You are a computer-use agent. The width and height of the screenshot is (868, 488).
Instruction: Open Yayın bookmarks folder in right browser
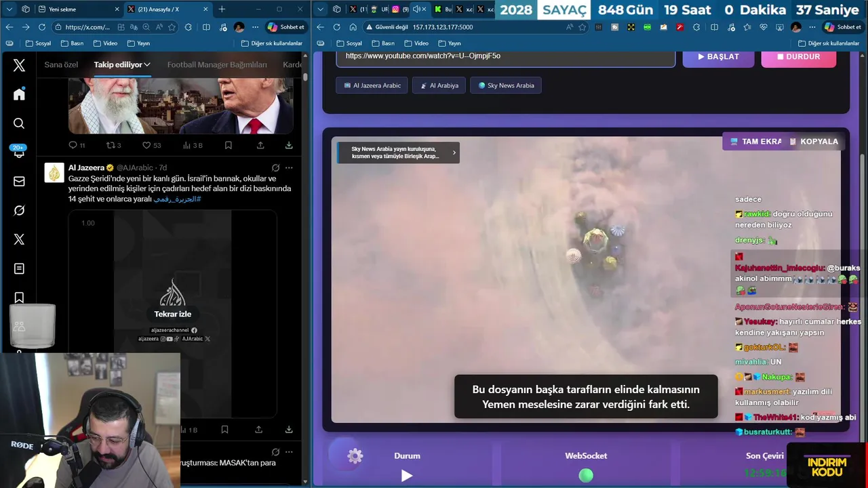click(449, 43)
